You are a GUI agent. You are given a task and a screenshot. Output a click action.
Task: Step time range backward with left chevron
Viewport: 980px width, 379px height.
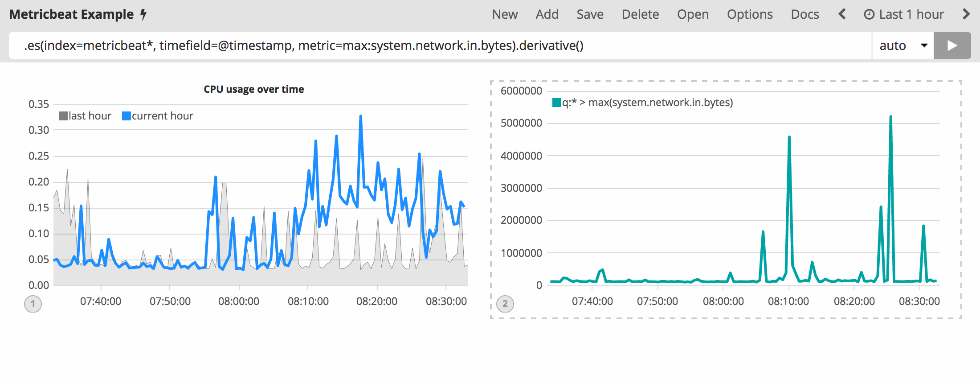(841, 14)
